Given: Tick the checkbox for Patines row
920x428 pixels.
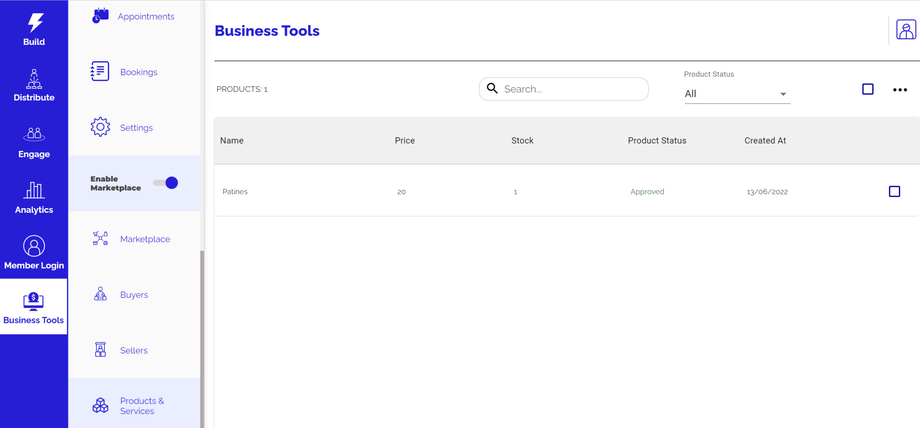Looking at the screenshot, I should (894, 191).
